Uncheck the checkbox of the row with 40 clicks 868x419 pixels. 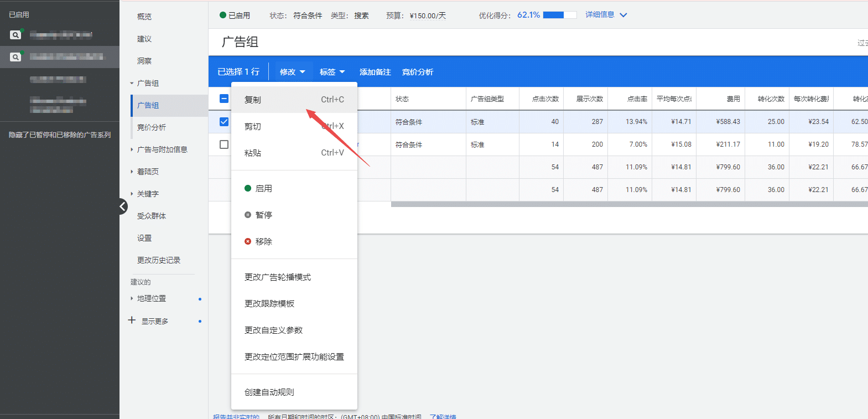tap(224, 122)
